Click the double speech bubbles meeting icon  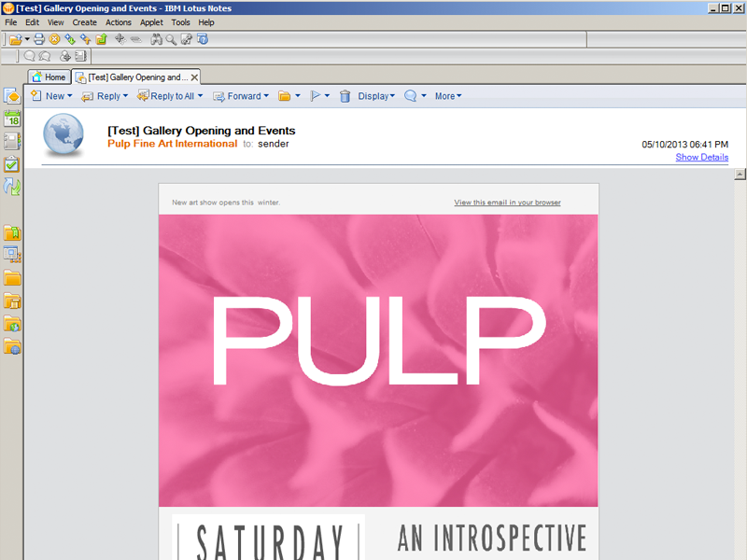45,56
